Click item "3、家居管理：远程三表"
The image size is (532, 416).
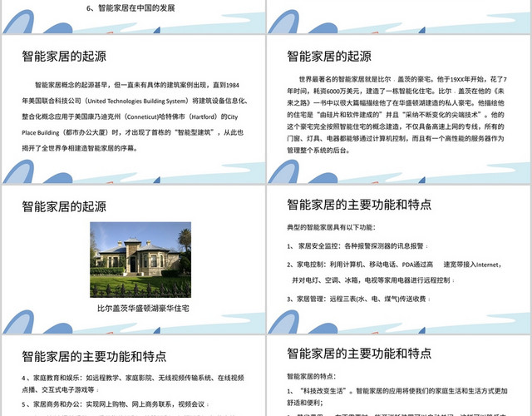(x=358, y=299)
